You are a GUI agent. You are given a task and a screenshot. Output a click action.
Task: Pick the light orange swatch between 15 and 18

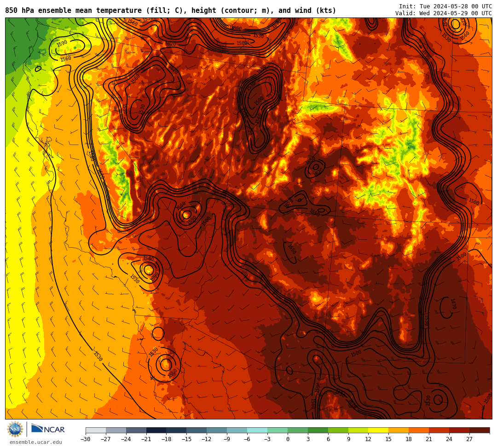[x=399, y=430]
